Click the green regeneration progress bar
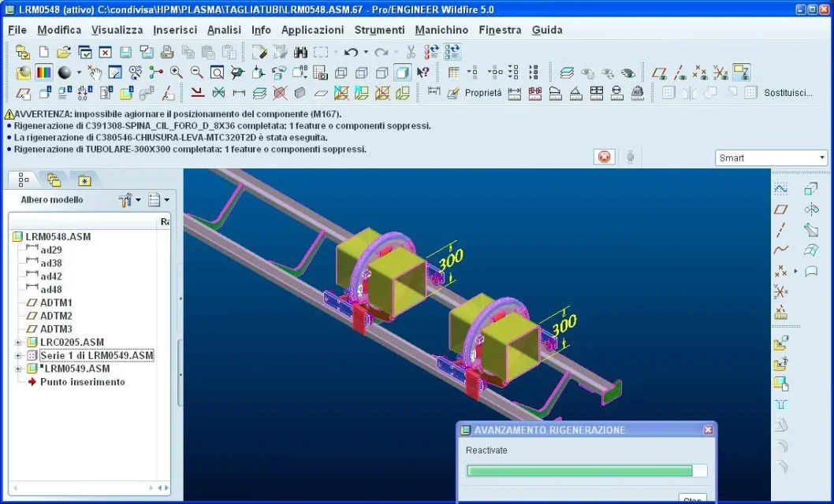 tap(579, 471)
